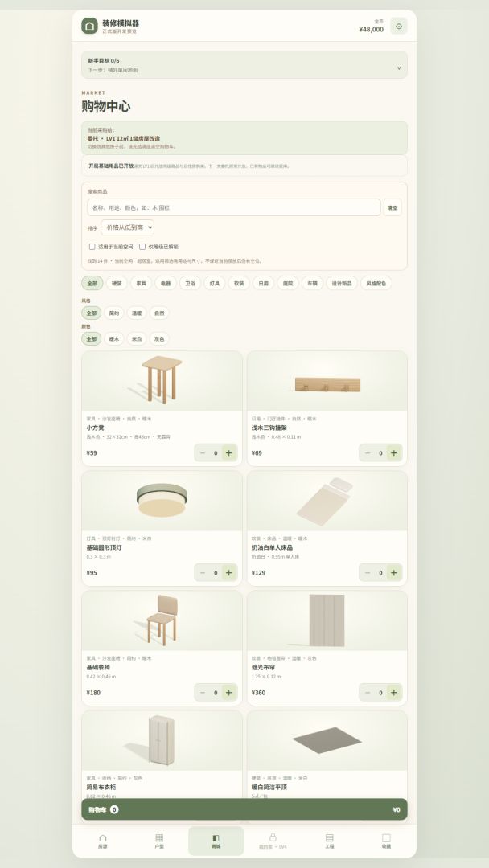This screenshot has height=868, width=489.
Task: Click the 搜索商品 search input field
Action: pyautogui.click(x=234, y=207)
